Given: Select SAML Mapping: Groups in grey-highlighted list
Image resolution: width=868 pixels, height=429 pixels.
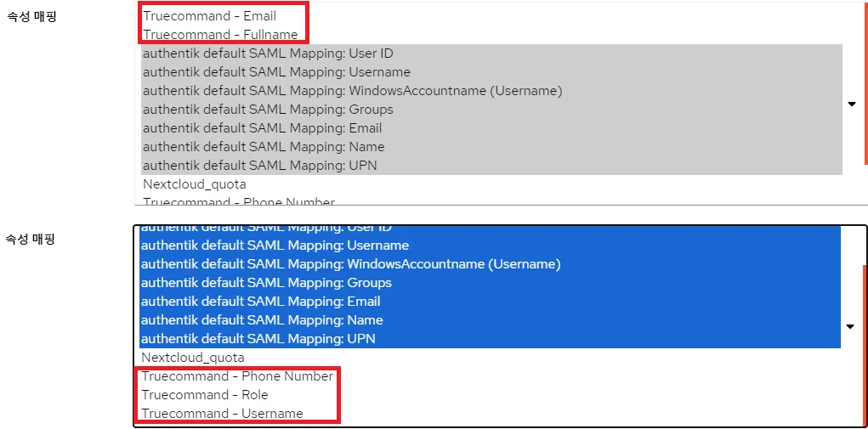Looking at the screenshot, I should pyautogui.click(x=491, y=110).
